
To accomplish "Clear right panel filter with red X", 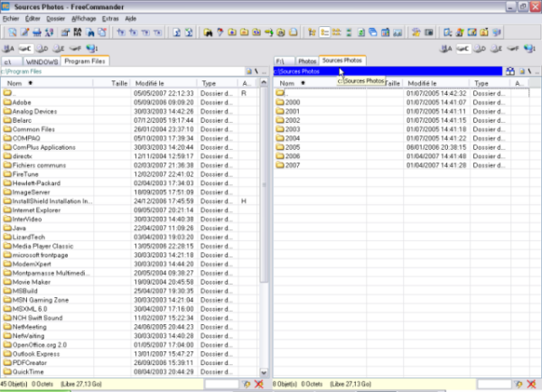I will click(531, 384).
